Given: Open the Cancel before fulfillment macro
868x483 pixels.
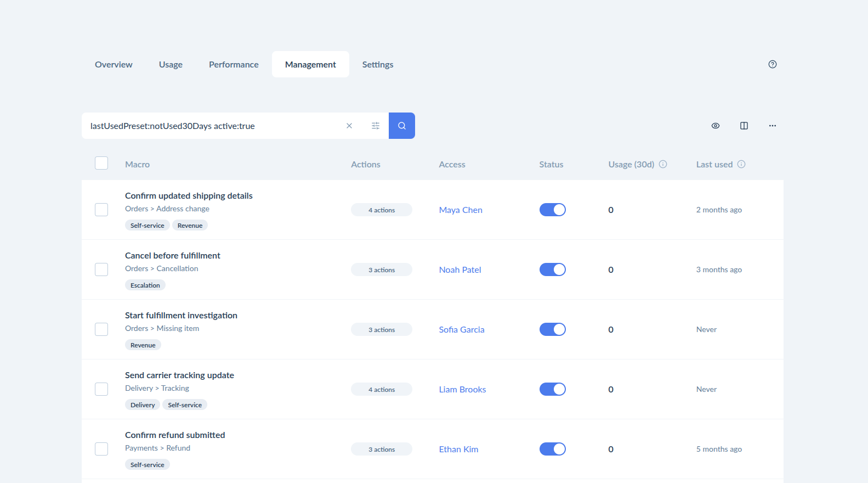Looking at the screenshot, I should click(x=173, y=255).
